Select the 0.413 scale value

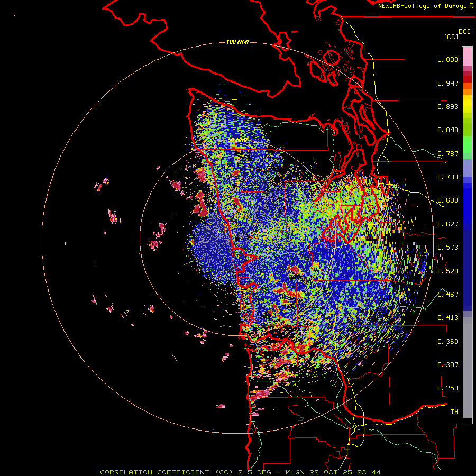click(448, 318)
